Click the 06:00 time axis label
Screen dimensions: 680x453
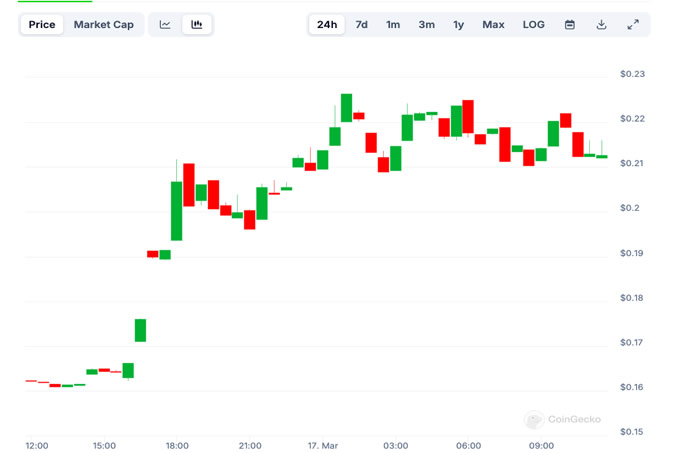(x=468, y=445)
